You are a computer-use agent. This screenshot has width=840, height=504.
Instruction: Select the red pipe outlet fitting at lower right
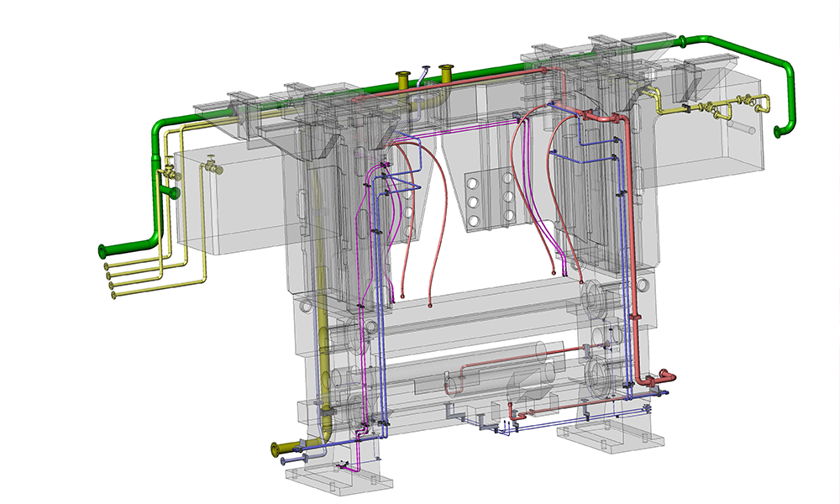point(664,376)
